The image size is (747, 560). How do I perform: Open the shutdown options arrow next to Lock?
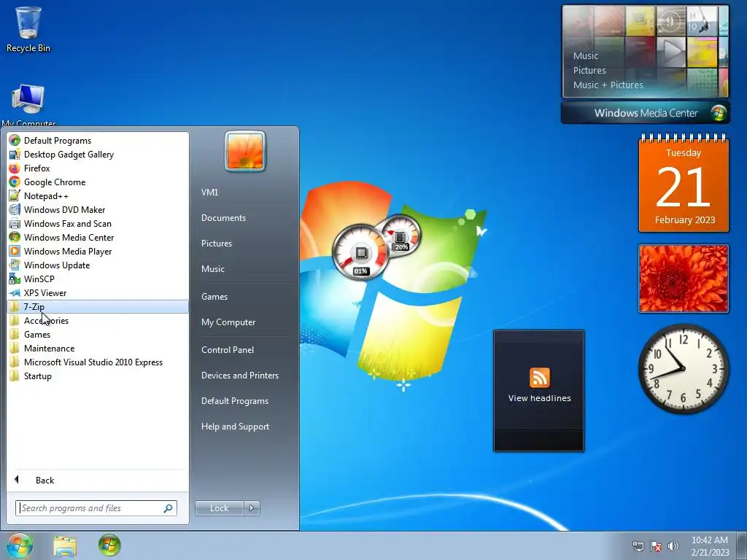point(252,508)
